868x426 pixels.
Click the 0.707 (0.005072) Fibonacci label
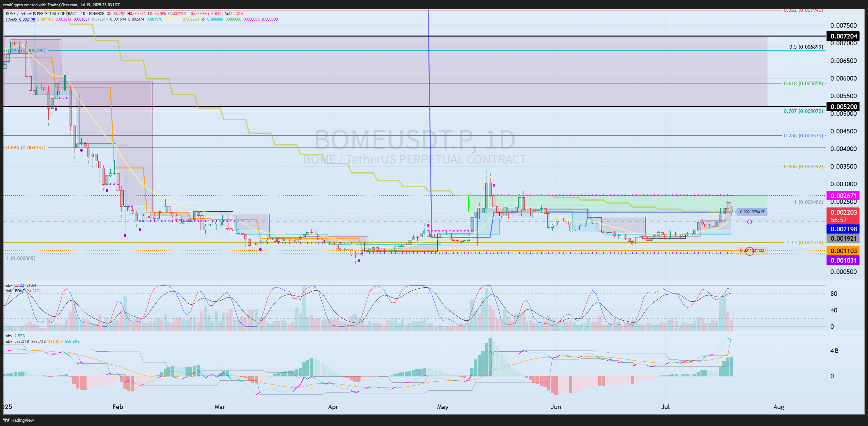803,111
